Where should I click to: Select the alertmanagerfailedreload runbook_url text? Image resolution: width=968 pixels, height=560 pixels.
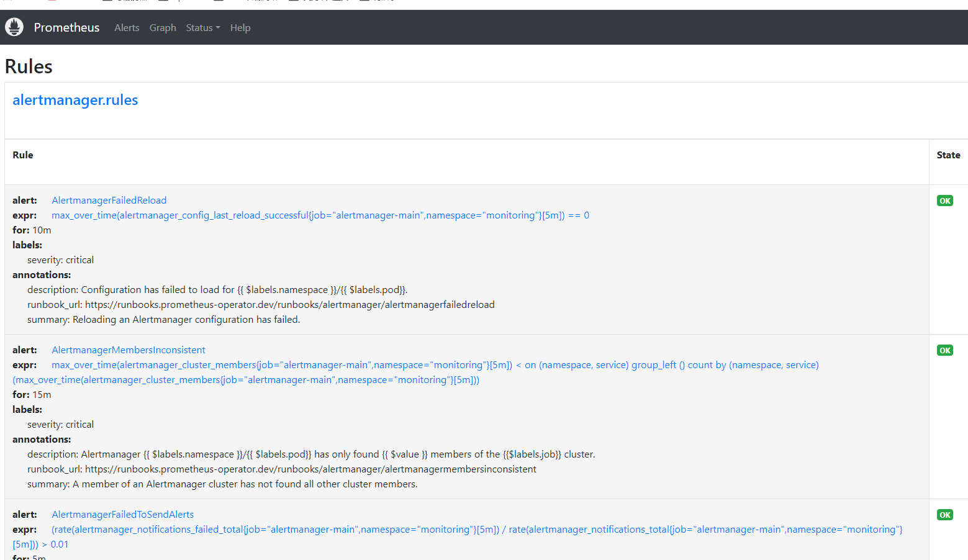coord(261,305)
